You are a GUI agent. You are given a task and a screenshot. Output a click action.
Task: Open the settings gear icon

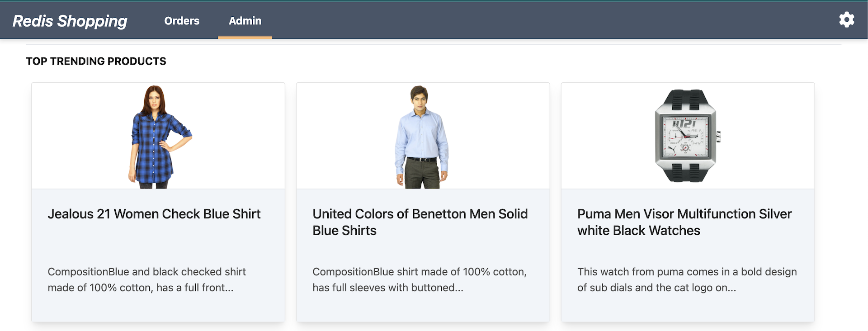coord(846,20)
